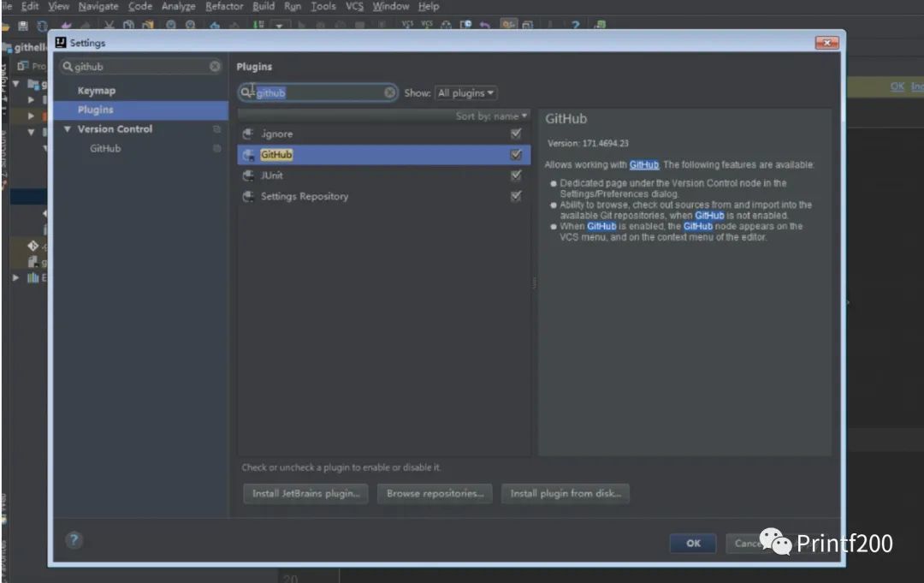Open the Edit menu
Image resolution: width=924 pixels, height=583 pixels.
(29, 7)
